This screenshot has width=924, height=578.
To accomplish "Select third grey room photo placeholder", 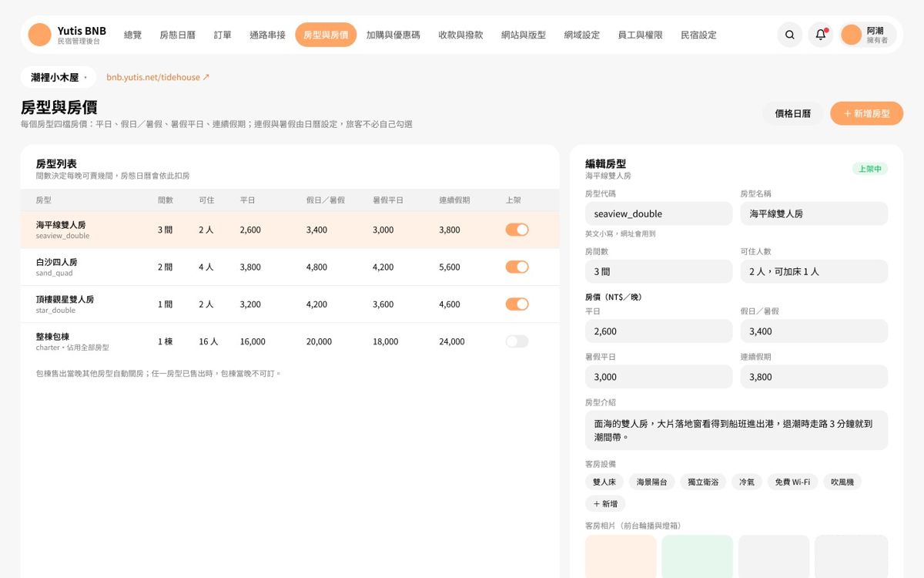I will point(774,556).
